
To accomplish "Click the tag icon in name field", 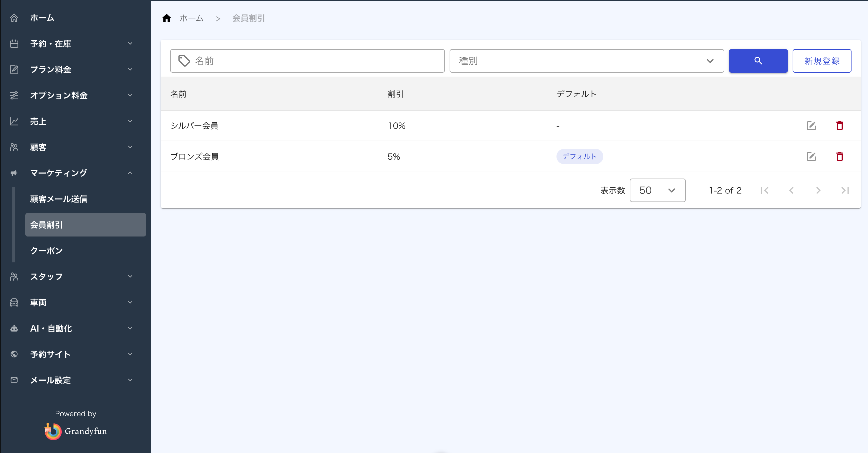I will click(184, 61).
